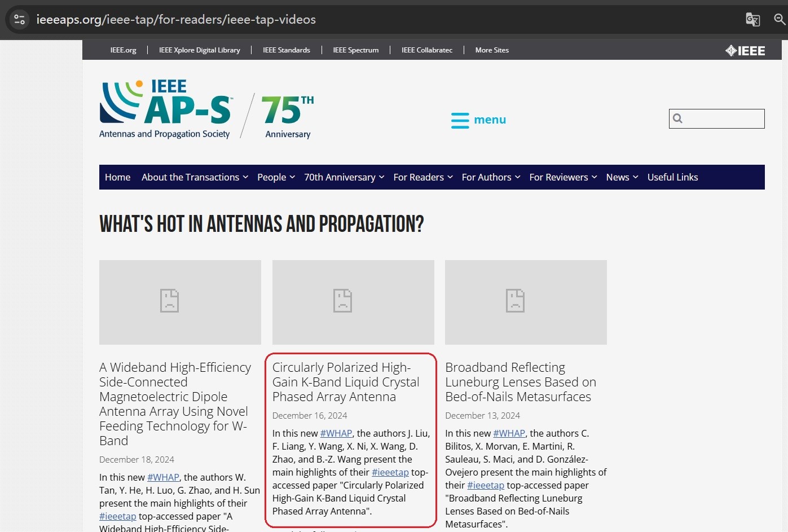Click the IEEE Spectrum top link
Image resolution: width=788 pixels, height=532 pixels.
pos(355,50)
